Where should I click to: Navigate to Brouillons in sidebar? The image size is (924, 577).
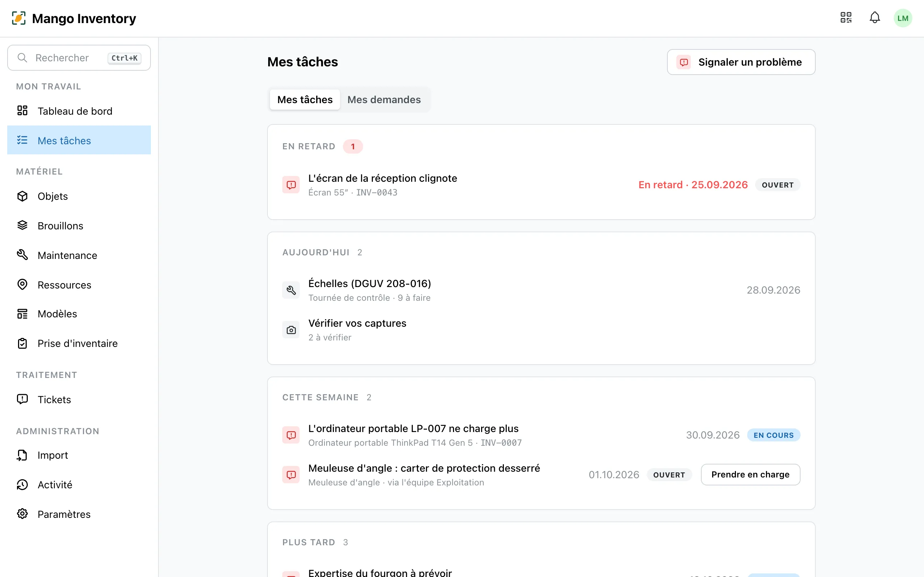click(79, 225)
